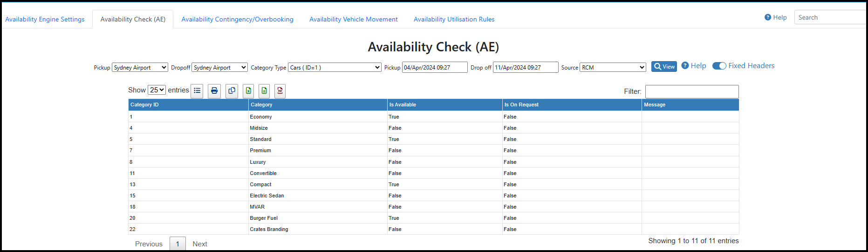The height and width of the screenshot is (252, 868).
Task: Print the table with the printer icon
Action: click(214, 91)
